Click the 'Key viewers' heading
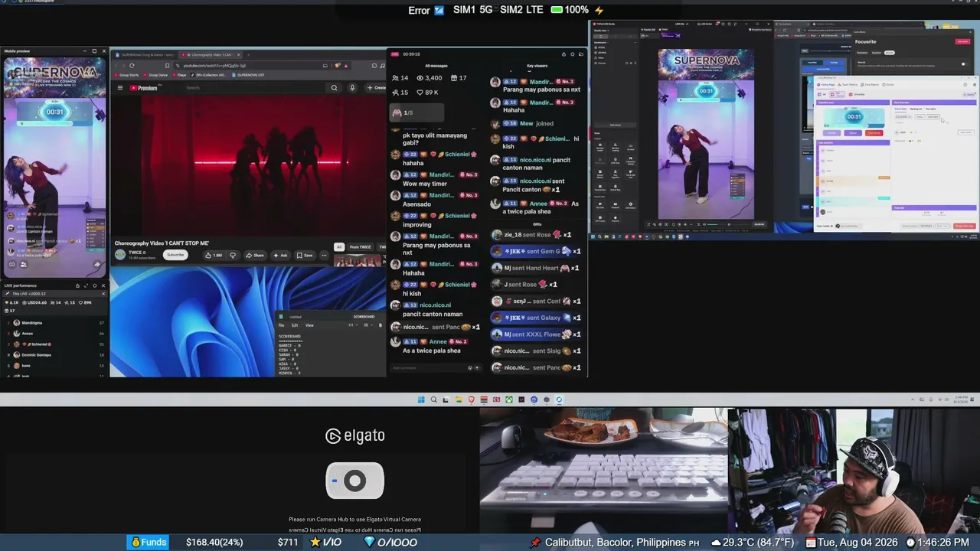This screenshot has height=551, width=980. pos(537,66)
